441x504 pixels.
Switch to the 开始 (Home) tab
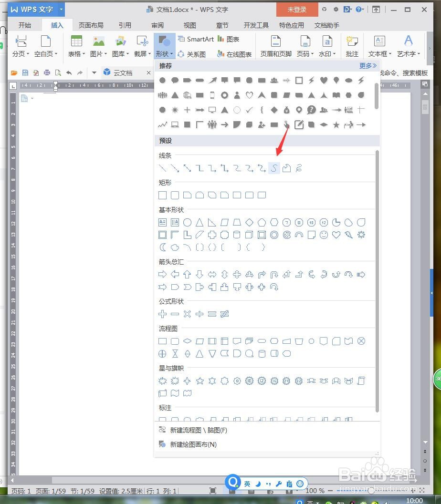click(25, 25)
